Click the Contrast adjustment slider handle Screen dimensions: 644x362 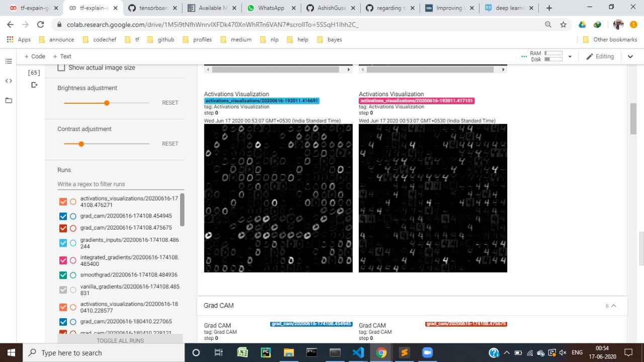pyautogui.click(x=81, y=143)
